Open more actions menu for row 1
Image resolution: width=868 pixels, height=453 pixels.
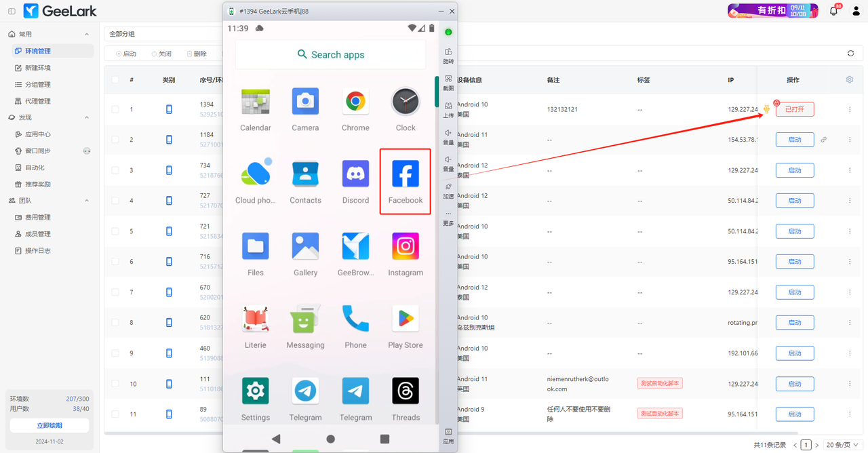[x=850, y=109]
